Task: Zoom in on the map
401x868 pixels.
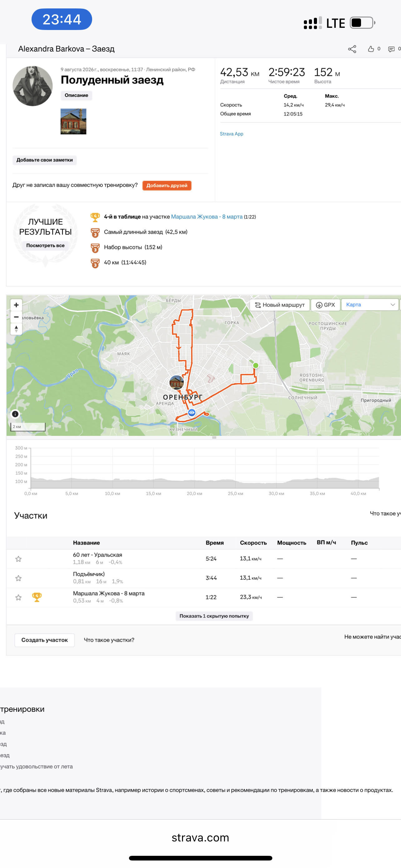Action: (x=16, y=305)
